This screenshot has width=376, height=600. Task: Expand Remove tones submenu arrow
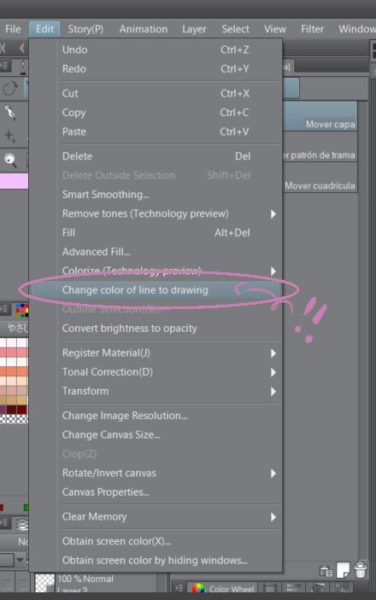(x=273, y=214)
